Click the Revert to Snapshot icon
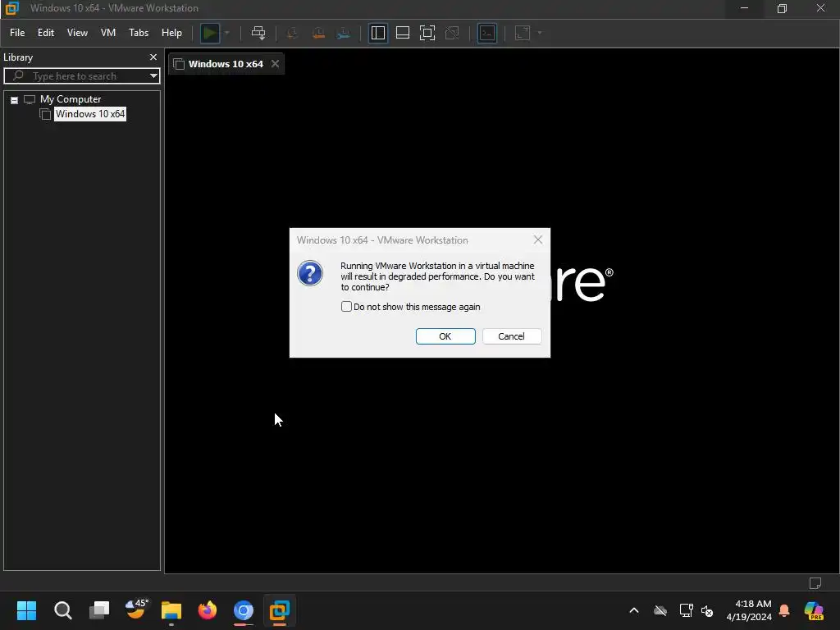Image resolution: width=840 pixels, height=630 pixels. (318, 33)
